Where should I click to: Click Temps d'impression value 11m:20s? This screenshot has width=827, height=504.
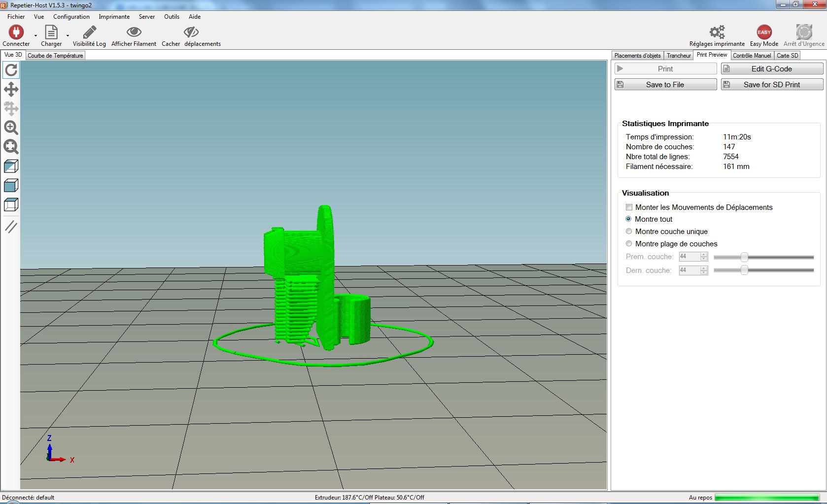(x=737, y=137)
